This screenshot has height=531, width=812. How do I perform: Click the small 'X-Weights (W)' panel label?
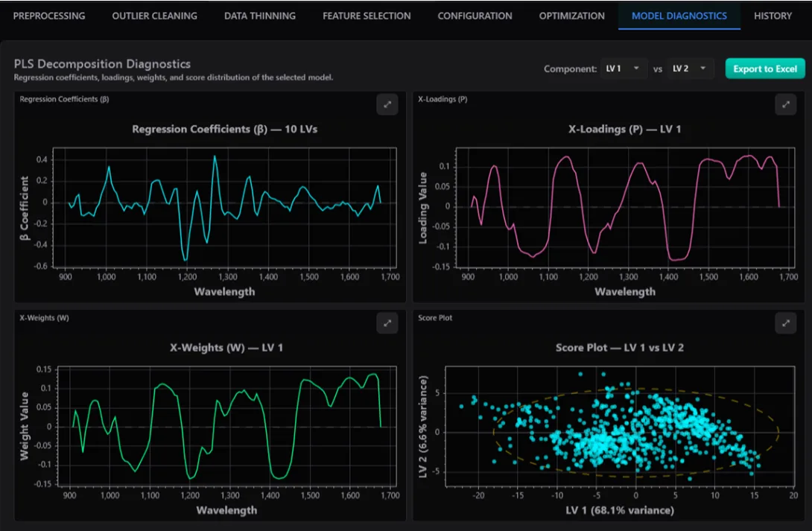click(x=44, y=318)
